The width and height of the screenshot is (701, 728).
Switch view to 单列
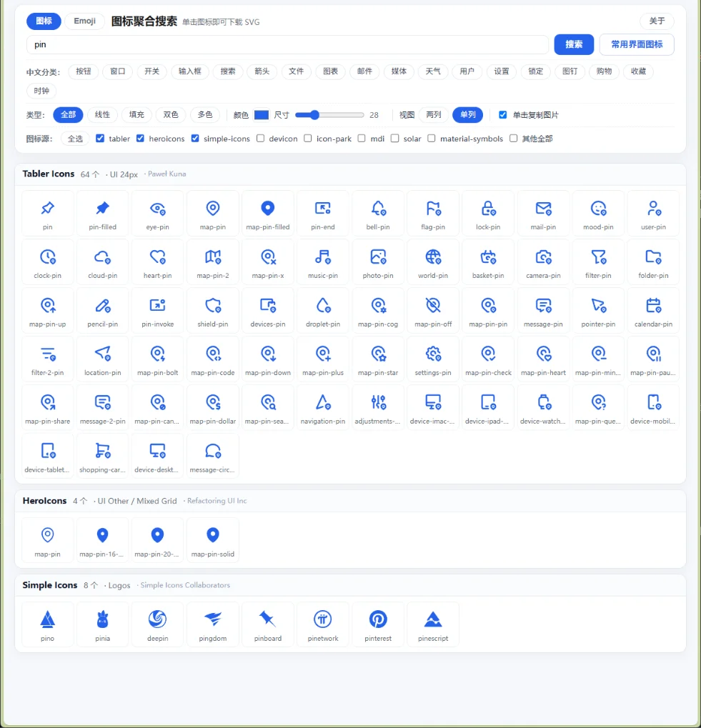coord(468,115)
